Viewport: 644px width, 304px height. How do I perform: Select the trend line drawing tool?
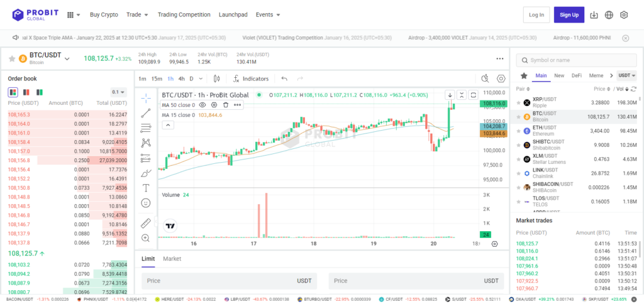click(146, 113)
